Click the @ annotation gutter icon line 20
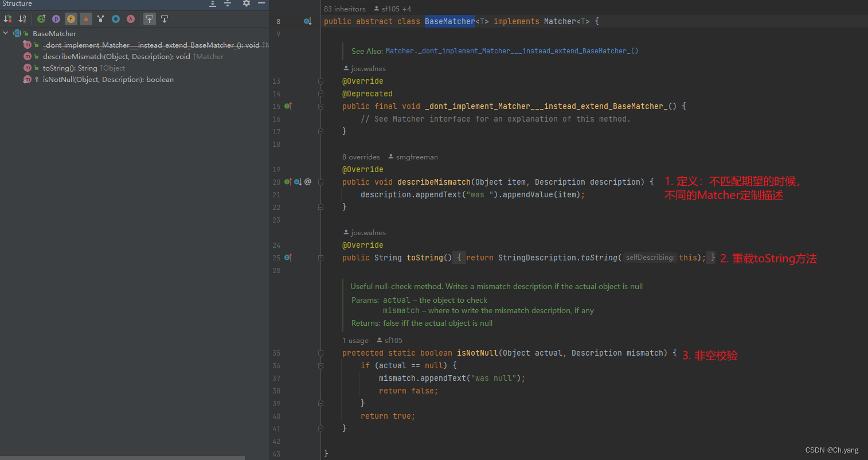The height and width of the screenshot is (460, 868). [x=308, y=182]
